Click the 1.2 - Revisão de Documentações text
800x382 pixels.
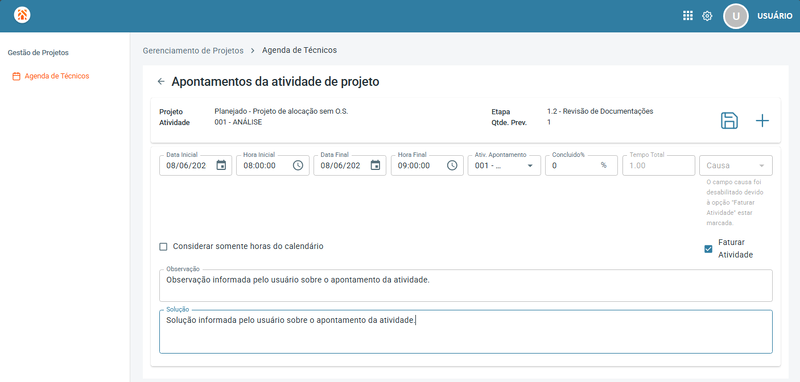tap(600, 111)
